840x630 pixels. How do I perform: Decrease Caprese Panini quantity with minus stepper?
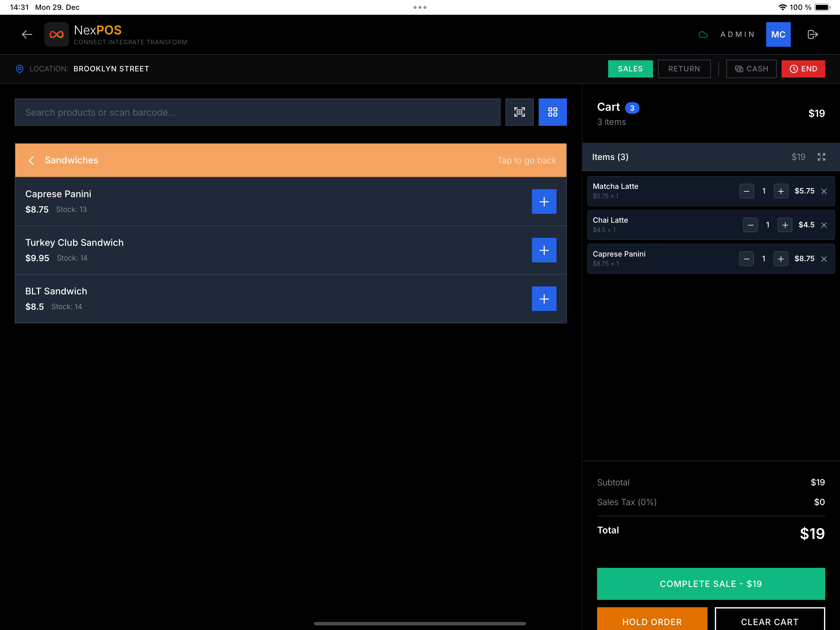point(747,259)
